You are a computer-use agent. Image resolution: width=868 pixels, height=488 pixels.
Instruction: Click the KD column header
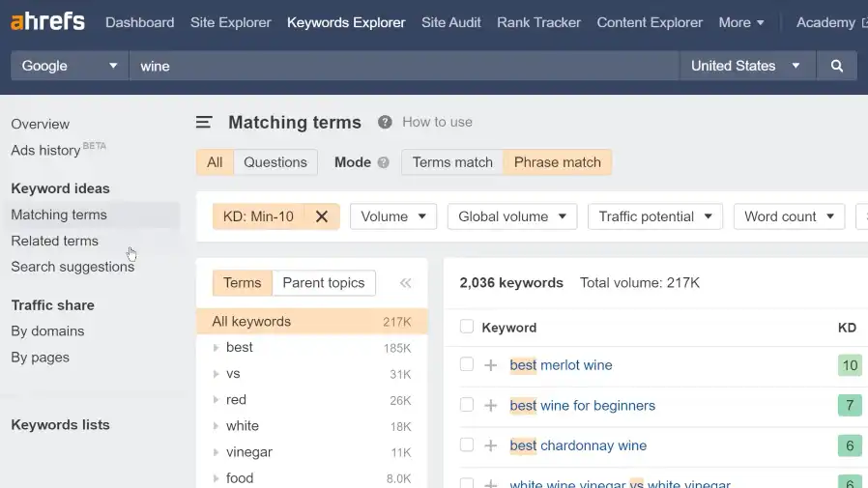pos(847,328)
